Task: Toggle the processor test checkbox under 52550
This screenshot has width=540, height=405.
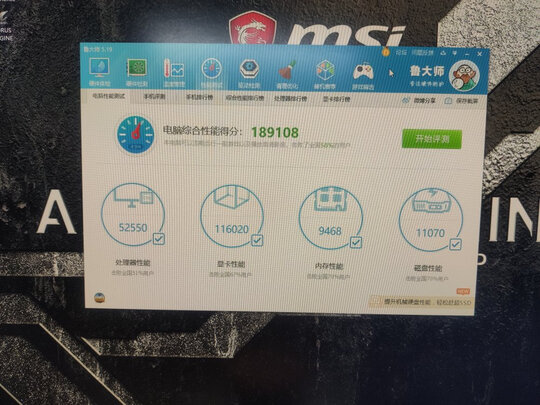Action: tap(158, 238)
